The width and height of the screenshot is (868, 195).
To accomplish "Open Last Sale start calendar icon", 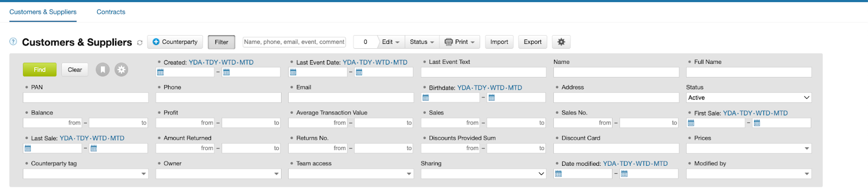I will pos(28,148).
